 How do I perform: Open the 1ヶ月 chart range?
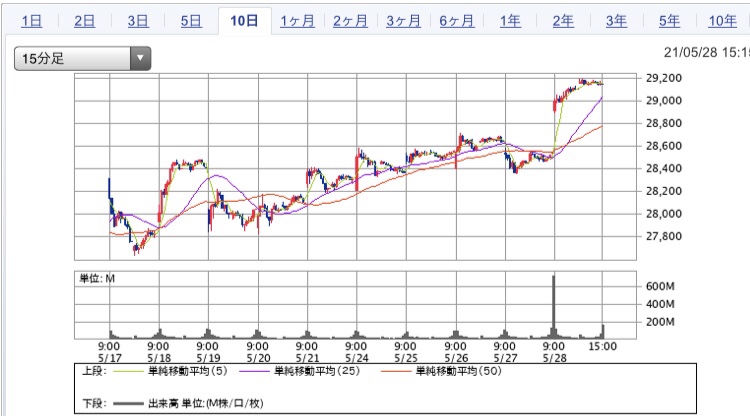pos(298,21)
